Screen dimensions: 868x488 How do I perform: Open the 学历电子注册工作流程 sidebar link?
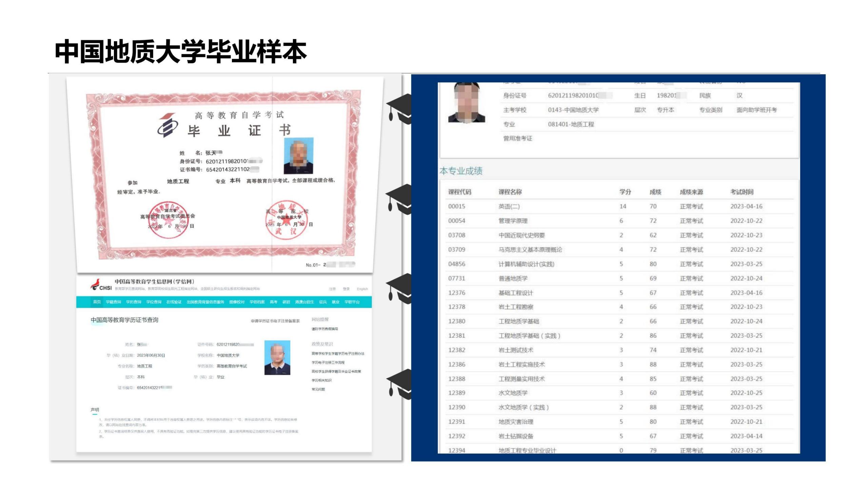pyautogui.click(x=328, y=363)
